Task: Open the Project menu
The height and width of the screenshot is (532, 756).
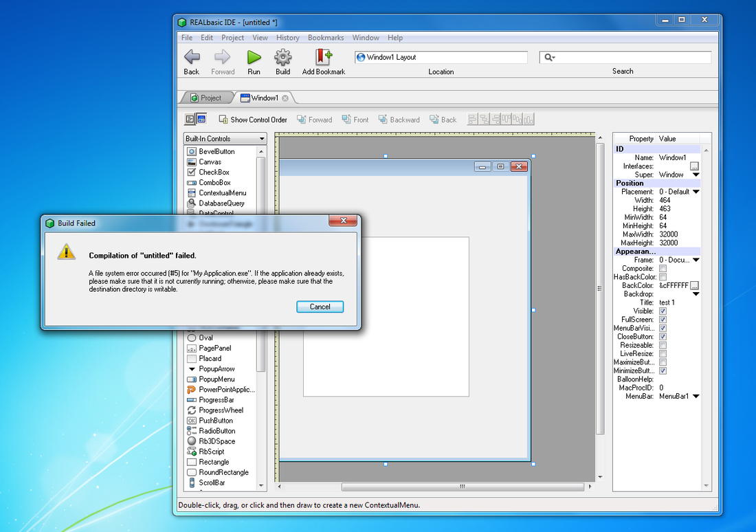Action: click(232, 38)
